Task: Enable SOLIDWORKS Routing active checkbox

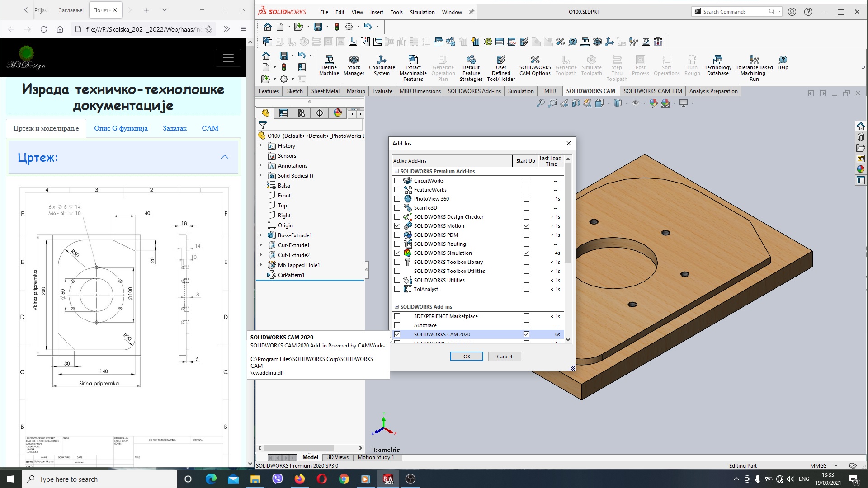Action: [x=397, y=244]
